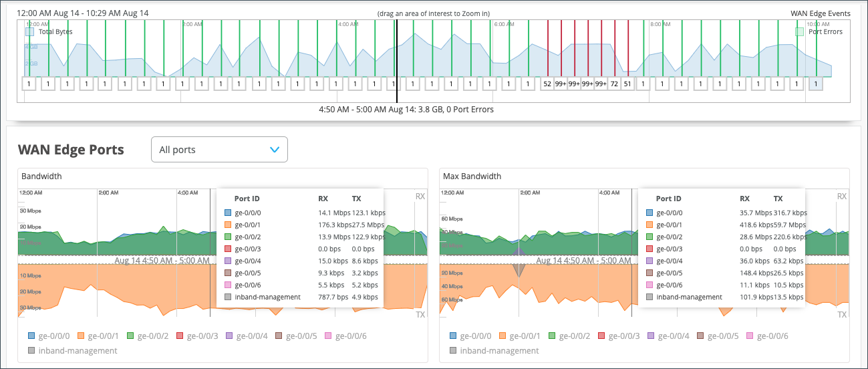The height and width of the screenshot is (369, 868).
Task: Toggle the Port Errors series in timeline
Action: click(x=799, y=31)
